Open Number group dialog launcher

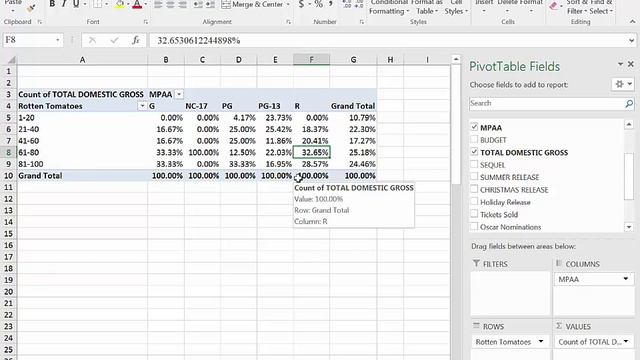click(362, 22)
